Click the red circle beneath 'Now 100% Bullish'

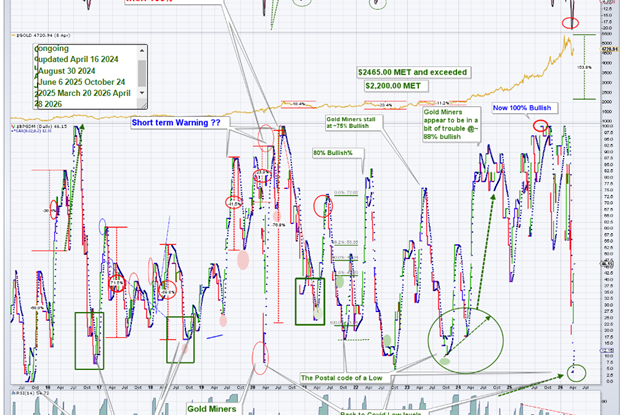pos(540,126)
